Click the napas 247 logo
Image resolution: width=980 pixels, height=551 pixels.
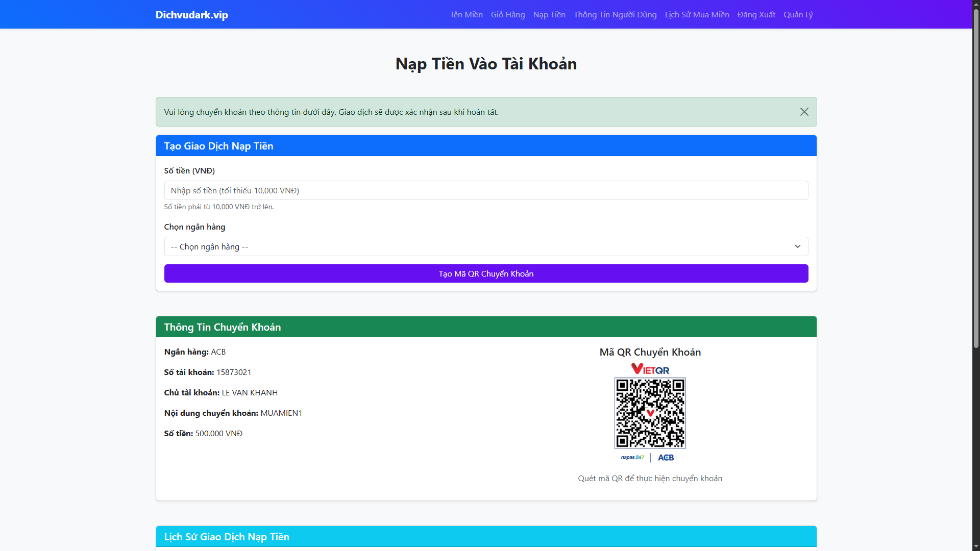coord(632,458)
